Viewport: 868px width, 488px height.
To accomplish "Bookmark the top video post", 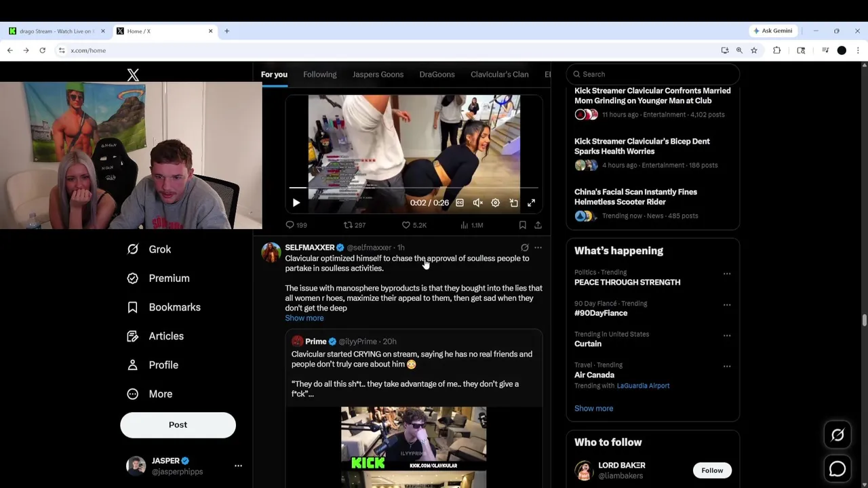I will point(522,225).
